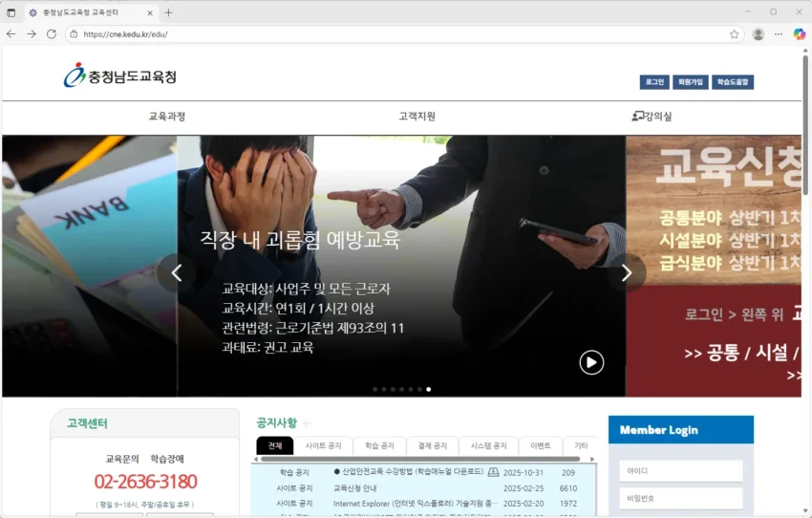Viewport: 812px width, 518px height.
Task: Click the browser back arrow
Action: coord(11,33)
